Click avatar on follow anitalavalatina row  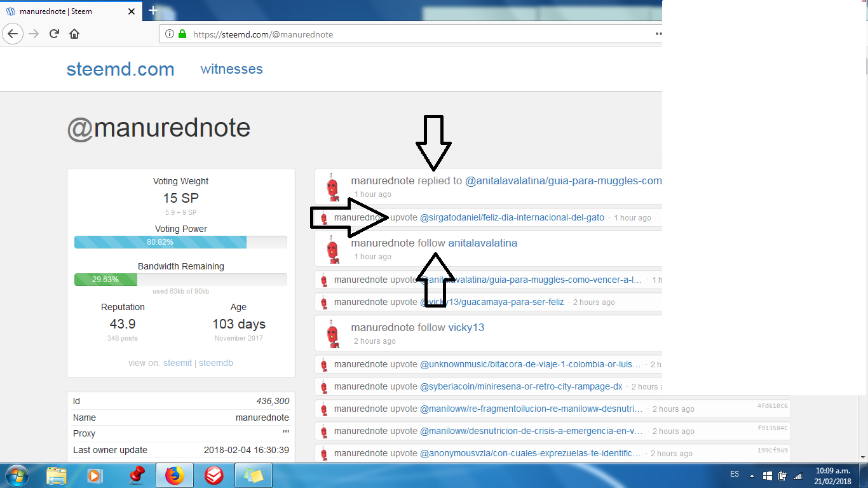332,249
